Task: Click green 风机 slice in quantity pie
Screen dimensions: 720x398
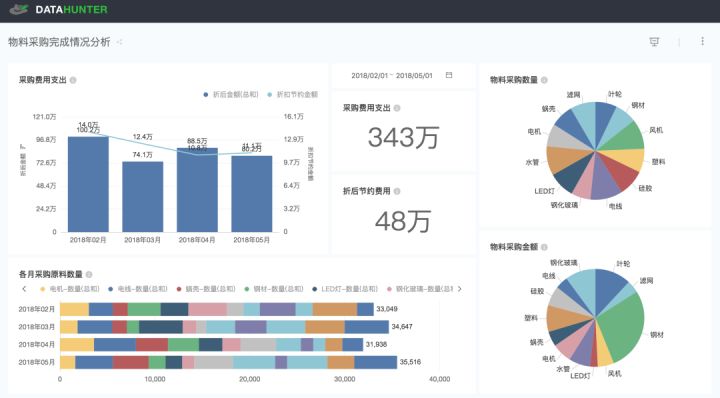Action: 625,137
